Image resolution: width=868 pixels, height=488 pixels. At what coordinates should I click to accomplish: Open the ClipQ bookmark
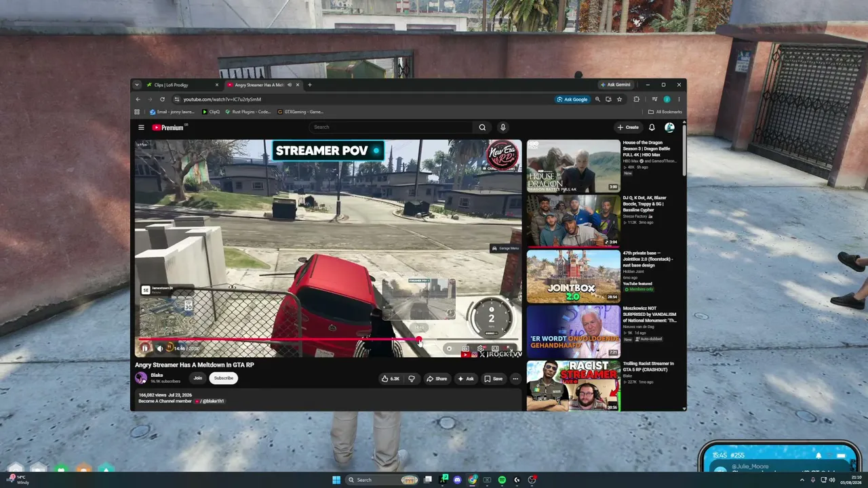tap(211, 112)
